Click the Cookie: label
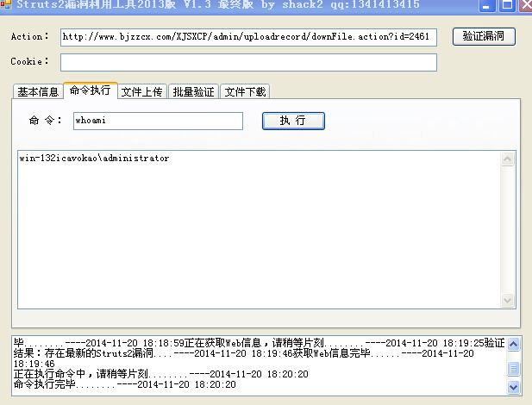Viewport: 532px width, 405px height. point(29,61)
